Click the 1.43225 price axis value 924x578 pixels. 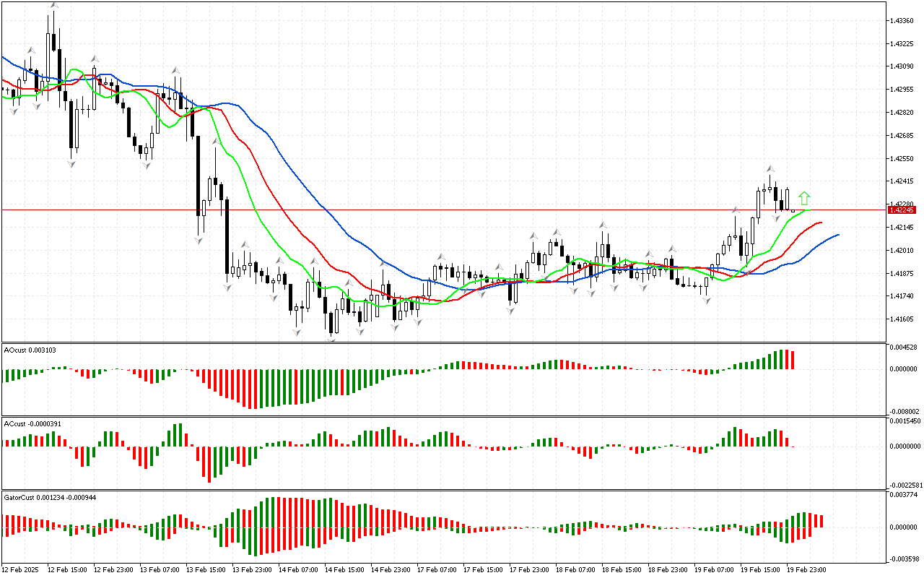902,43
